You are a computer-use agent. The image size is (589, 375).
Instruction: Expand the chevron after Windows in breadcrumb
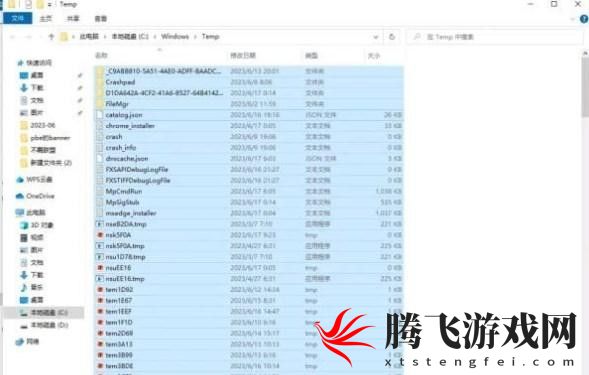click(195, 37)
